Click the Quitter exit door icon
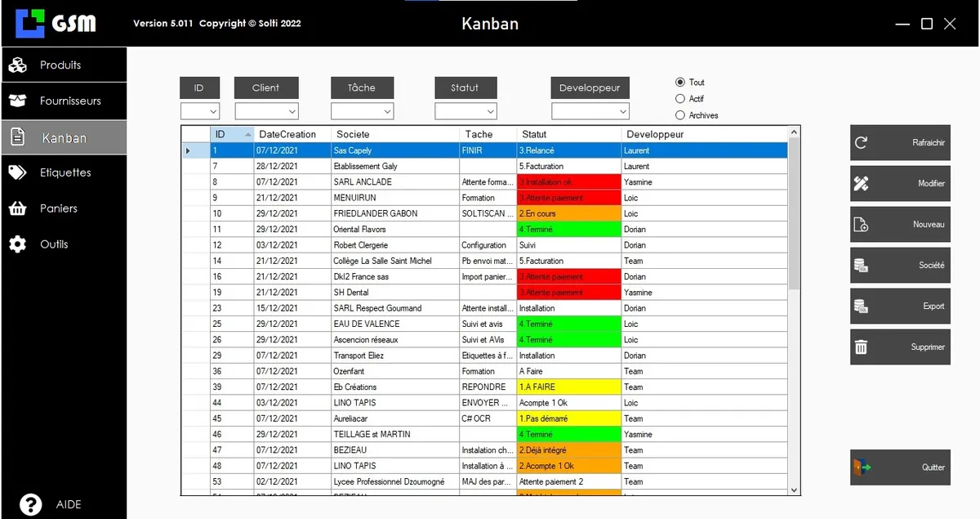 point(862,468)
